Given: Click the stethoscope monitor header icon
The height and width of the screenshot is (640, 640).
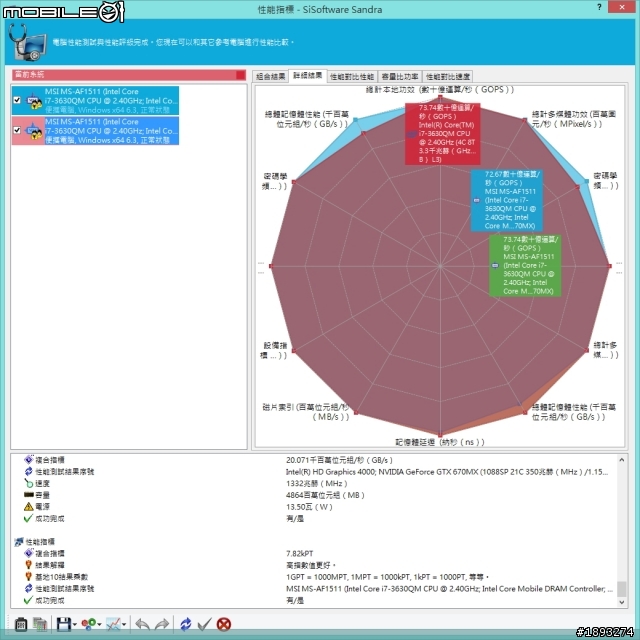Looking at the screenshot, I should (27, 42).
